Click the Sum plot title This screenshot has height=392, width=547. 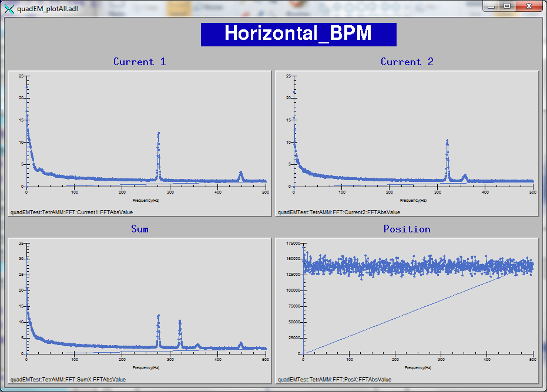click(x=139, y=229)
